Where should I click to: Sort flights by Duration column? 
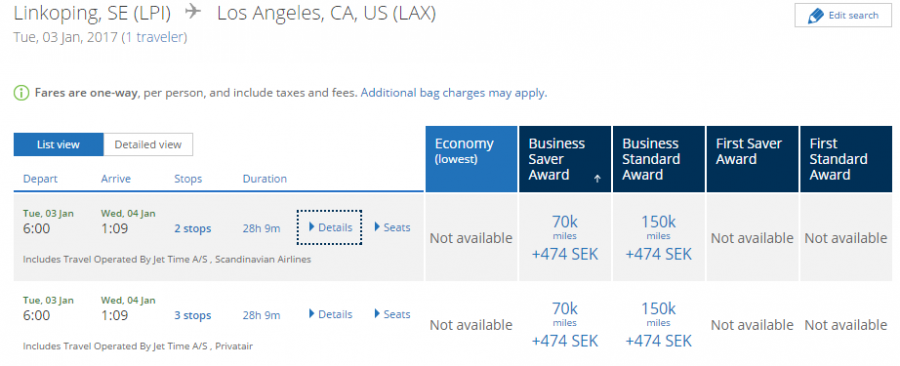(x=265, y=179)
